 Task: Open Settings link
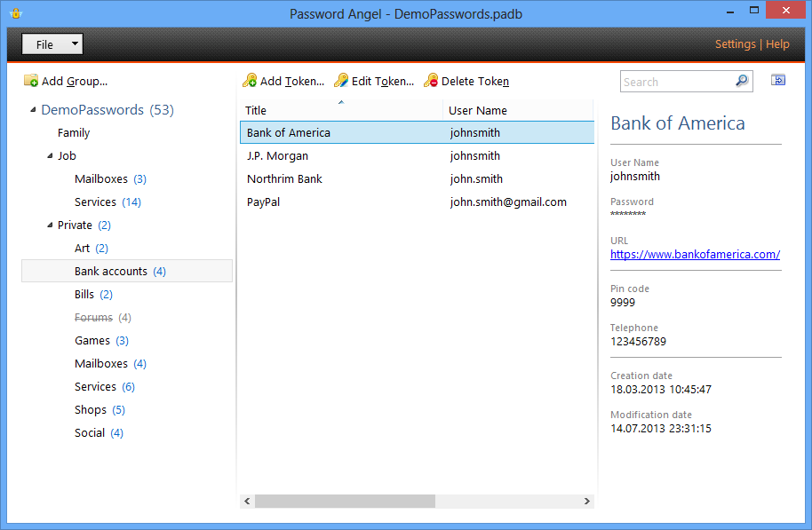tap(736, 44)
